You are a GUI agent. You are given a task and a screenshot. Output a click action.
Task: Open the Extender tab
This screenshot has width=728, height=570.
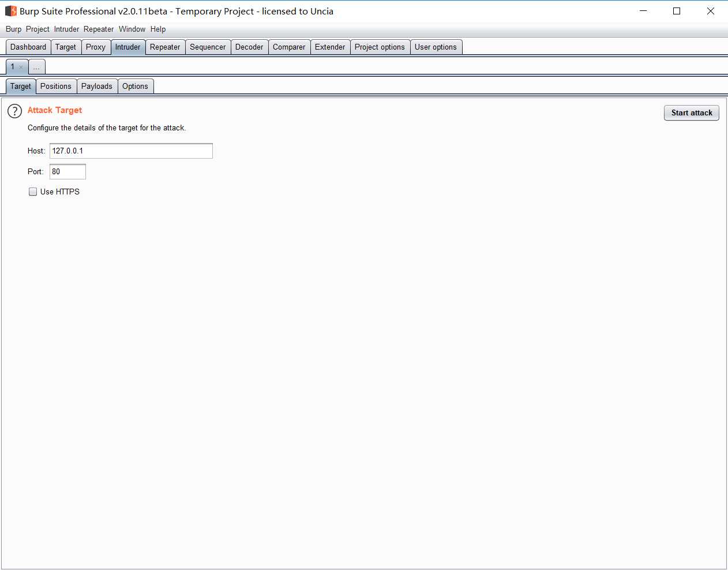tap(330, 47)
